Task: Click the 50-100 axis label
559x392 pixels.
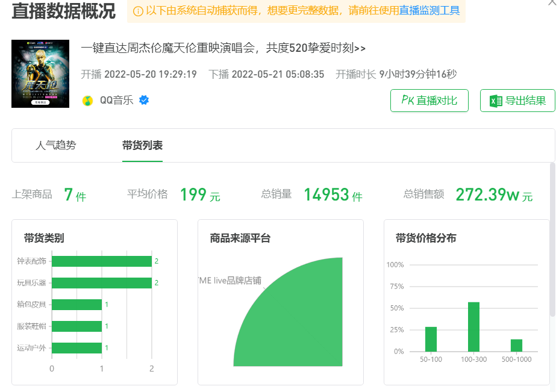Action: (431, 359)
